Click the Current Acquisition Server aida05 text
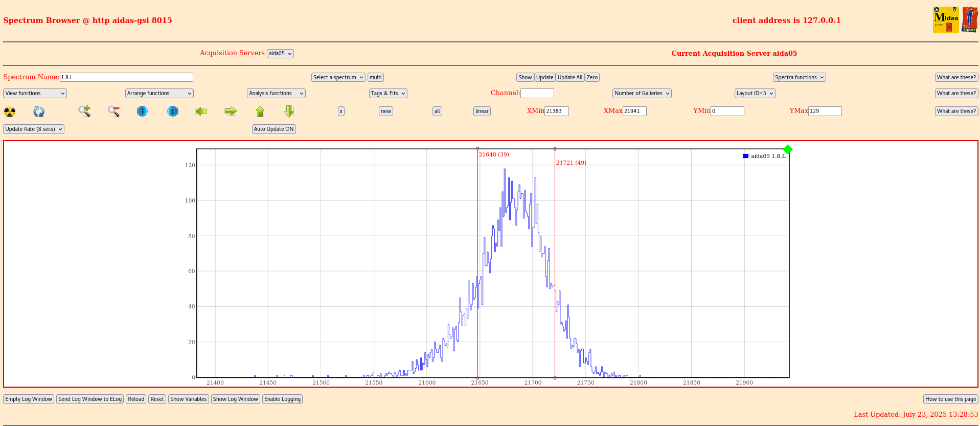The width and height of the screenshot is (980, 426). (x=734, y=53)
